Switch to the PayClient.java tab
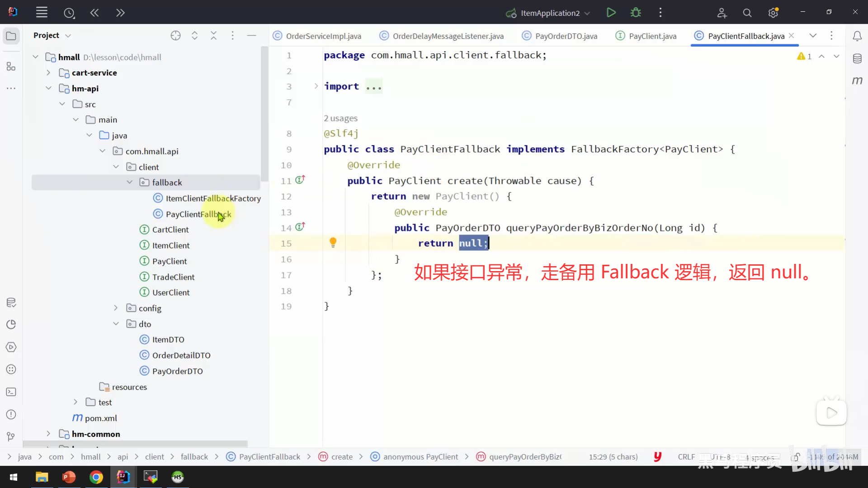 652,36
